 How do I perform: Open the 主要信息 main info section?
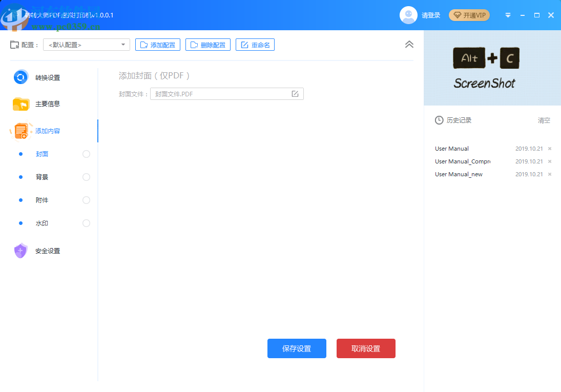(48, 104)
